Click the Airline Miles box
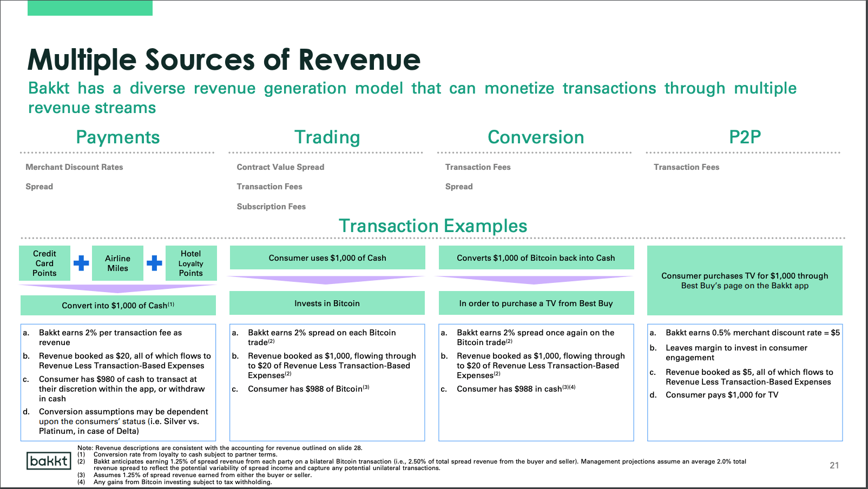Image resolution: width=868 pixels, height=489 pixels. 117,263
